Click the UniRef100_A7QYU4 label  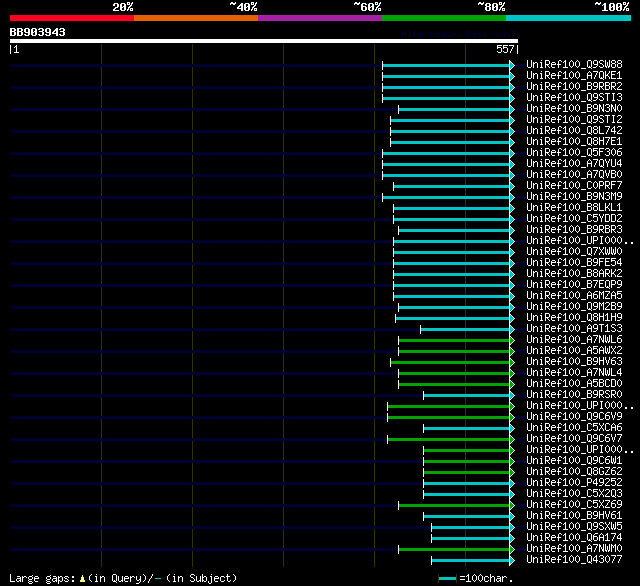pos(574,164)
